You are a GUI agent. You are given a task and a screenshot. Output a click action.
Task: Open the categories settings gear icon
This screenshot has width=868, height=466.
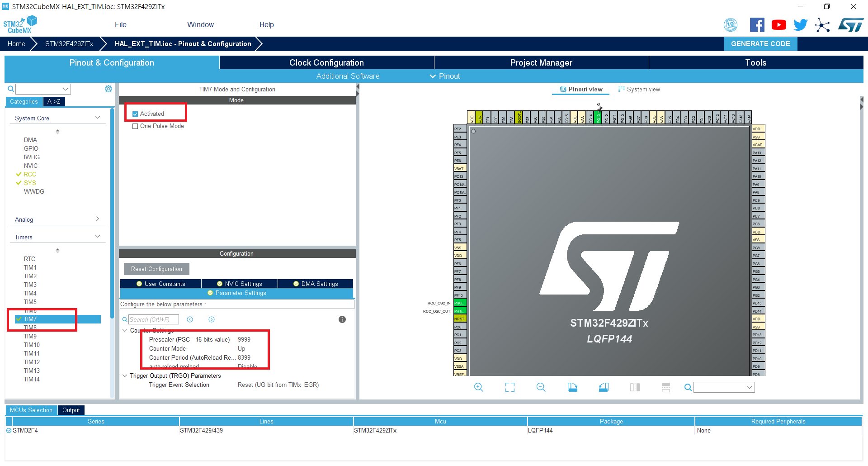coord(108,89)
